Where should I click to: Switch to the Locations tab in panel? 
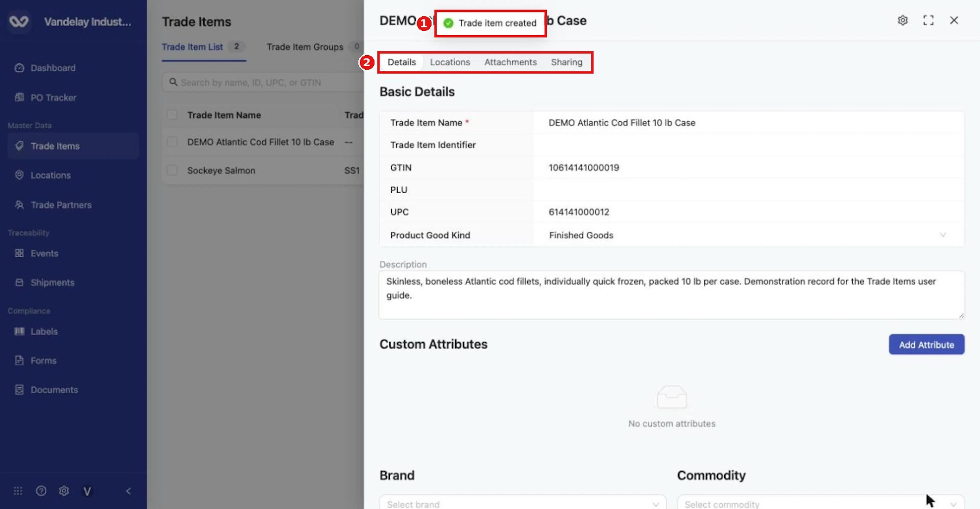(x=450, y=62)
